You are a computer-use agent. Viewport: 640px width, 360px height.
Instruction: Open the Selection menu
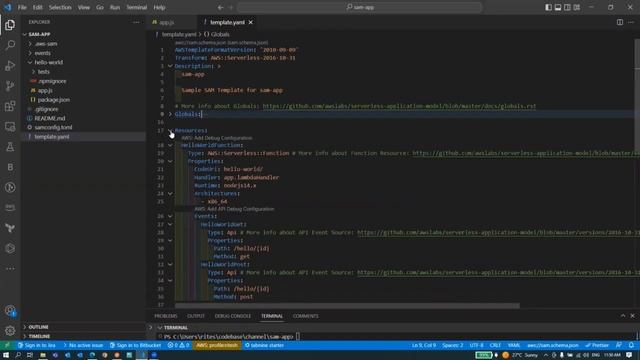coord(60,7)
